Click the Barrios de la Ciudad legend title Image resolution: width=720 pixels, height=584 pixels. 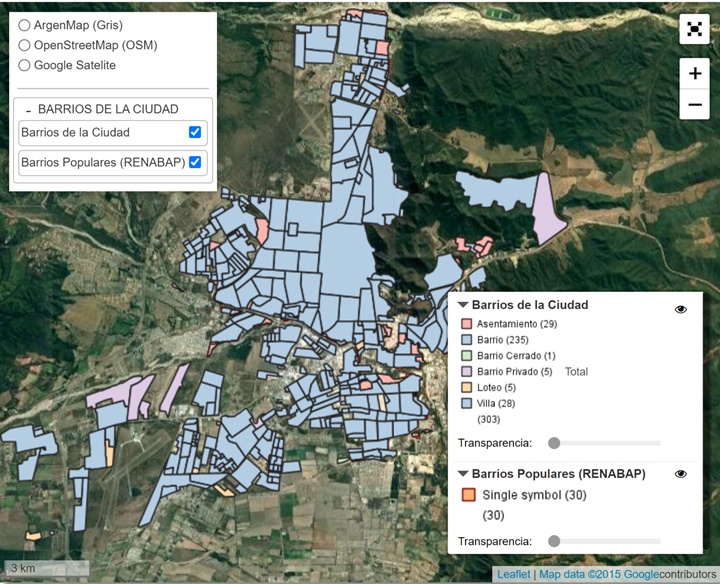(x=530, y=305)
